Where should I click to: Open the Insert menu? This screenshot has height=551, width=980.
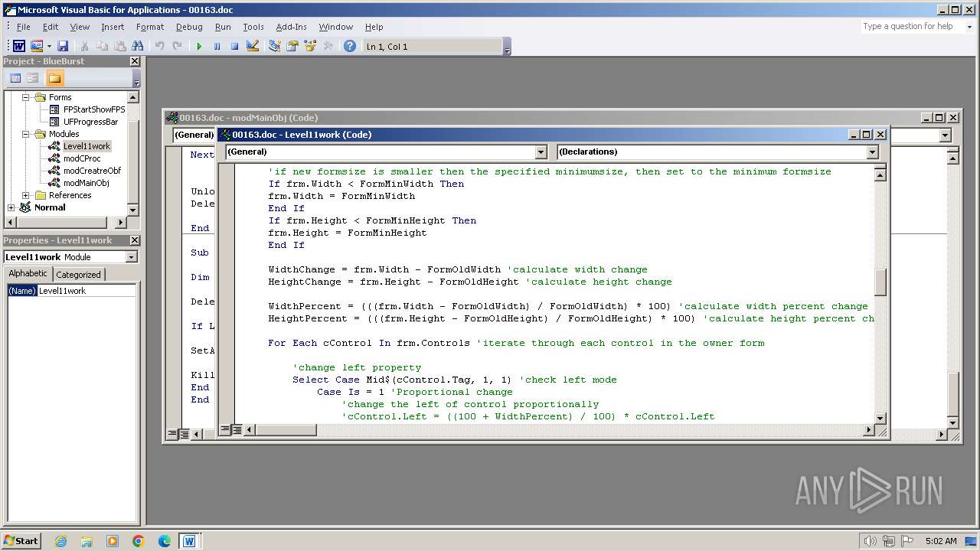pos(113,27)
